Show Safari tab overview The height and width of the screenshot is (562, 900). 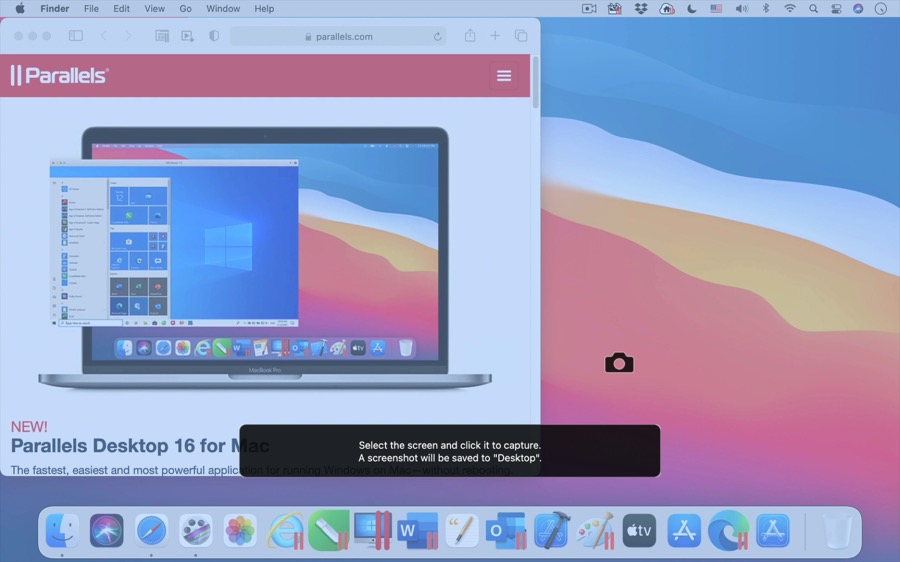[x=521, y=36]
